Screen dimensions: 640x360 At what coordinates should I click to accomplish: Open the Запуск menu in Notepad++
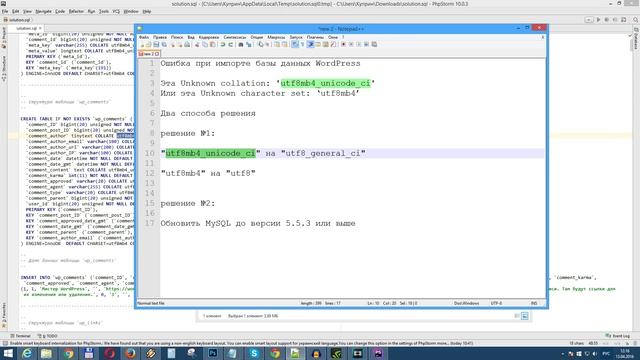[x=296, y=37]
